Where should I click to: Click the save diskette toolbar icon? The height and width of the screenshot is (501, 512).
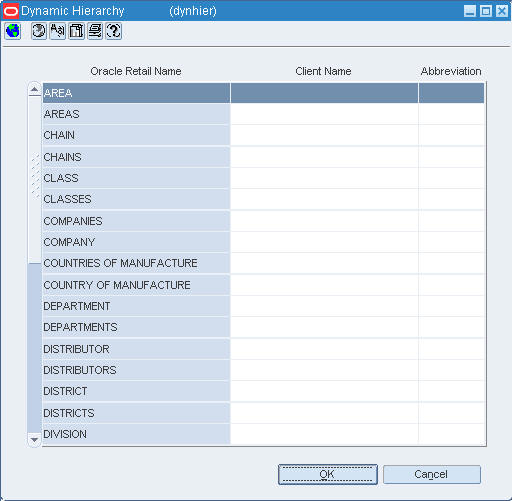[76, 31]
